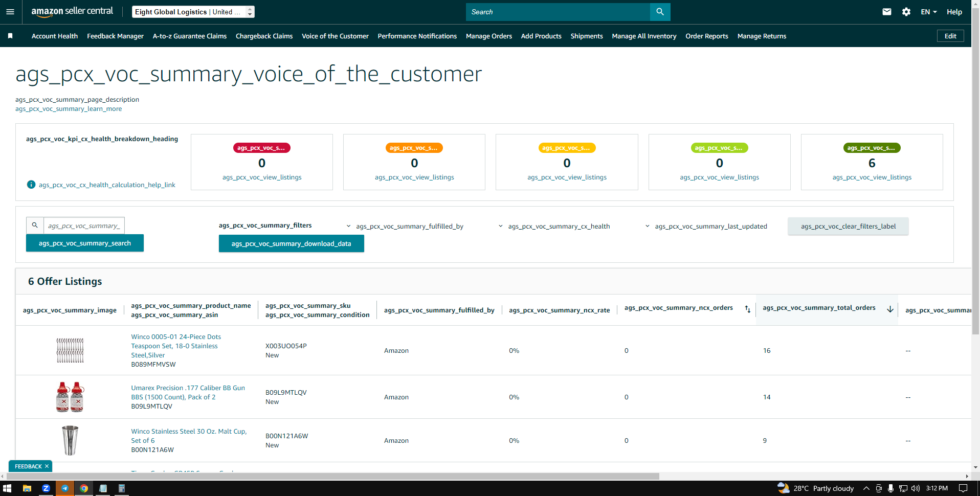This screenshot has height=496, width=980.
Task: Open Feedback Manager
Action: tap(115, 36)
